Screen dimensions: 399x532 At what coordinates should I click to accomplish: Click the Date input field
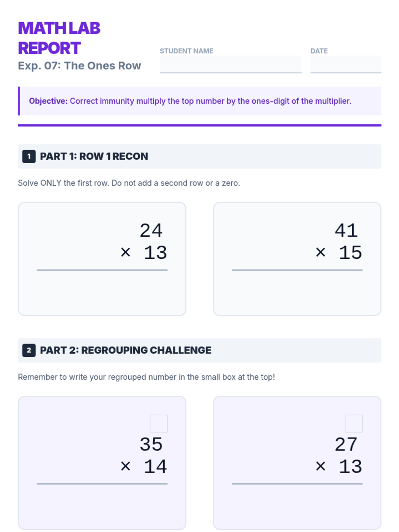click(346, 64)
